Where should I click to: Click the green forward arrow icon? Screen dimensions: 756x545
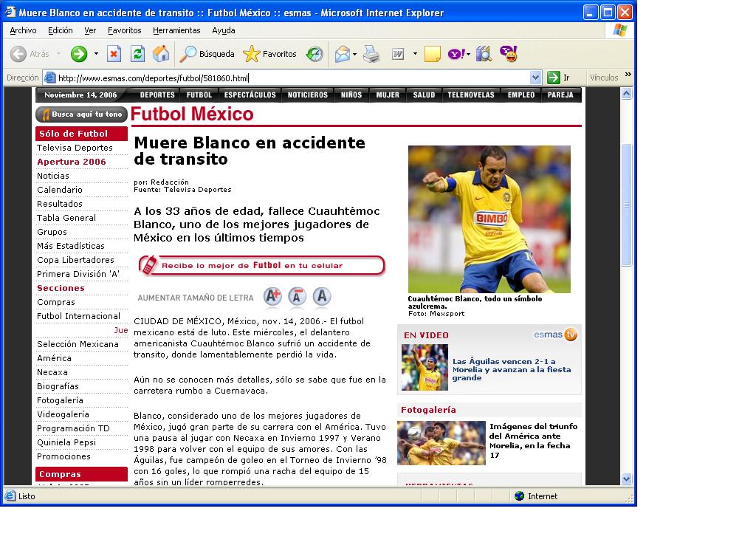tap(78, 54)
